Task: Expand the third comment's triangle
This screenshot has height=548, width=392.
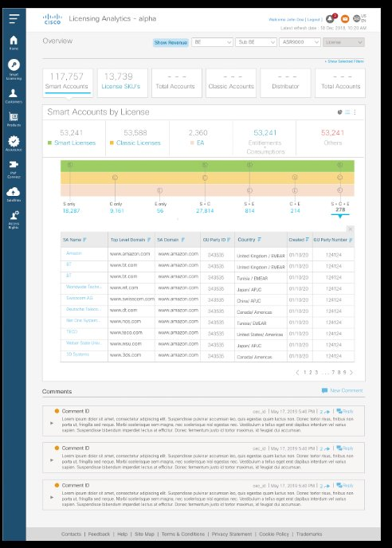Action: pyautogui.click(x=52, y=497)
